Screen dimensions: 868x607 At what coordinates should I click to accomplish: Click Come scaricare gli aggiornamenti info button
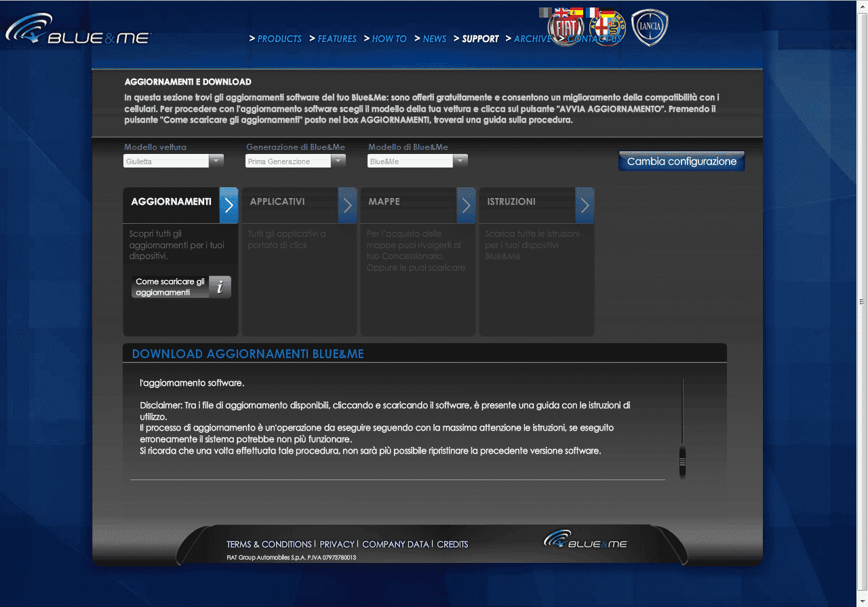(x=181, y=287)
